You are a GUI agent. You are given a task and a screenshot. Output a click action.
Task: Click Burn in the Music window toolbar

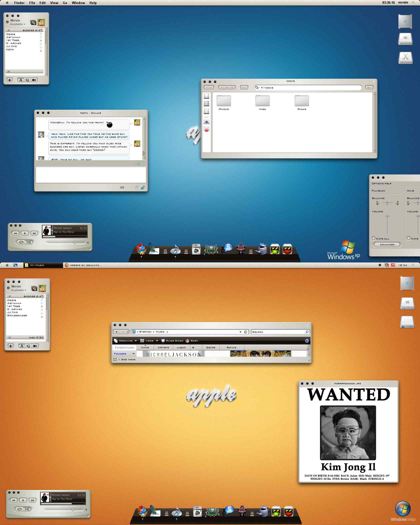[x=192, y=341]
